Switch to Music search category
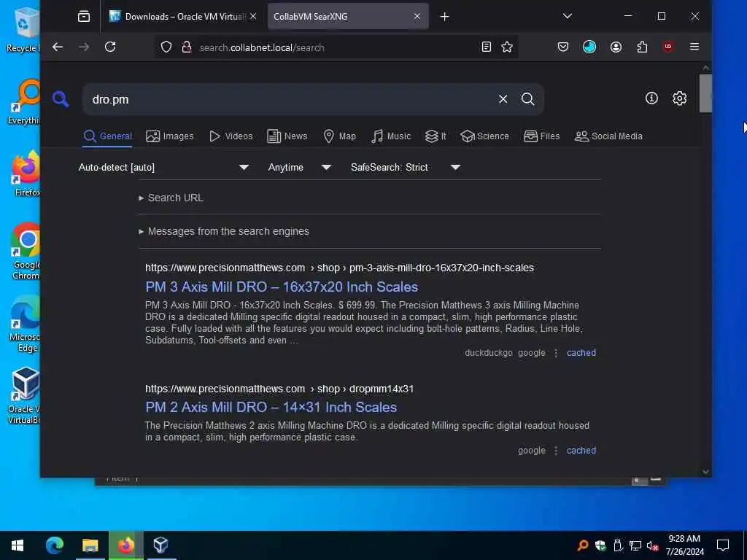Viewport: 747px width, 560px height. point(391,136)
